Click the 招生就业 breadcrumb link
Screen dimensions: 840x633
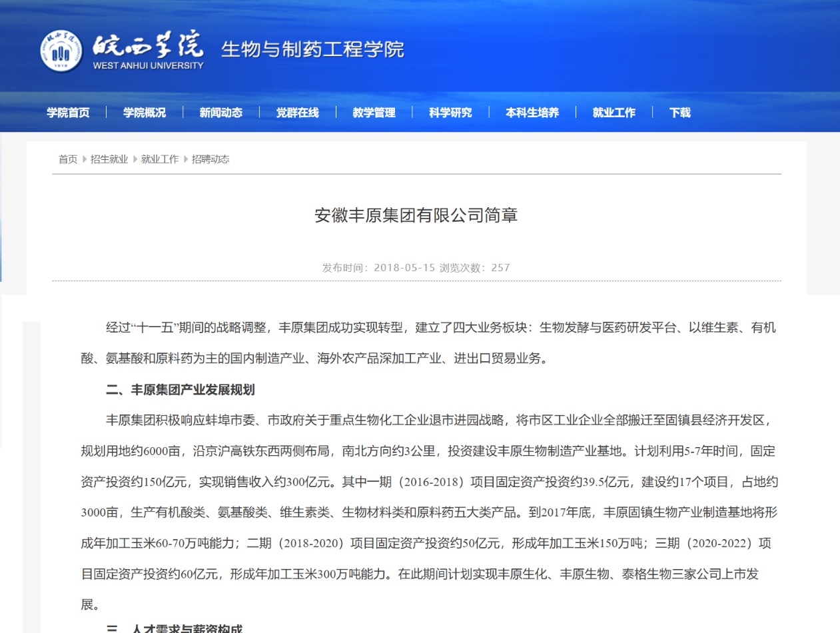pos(109,159)
